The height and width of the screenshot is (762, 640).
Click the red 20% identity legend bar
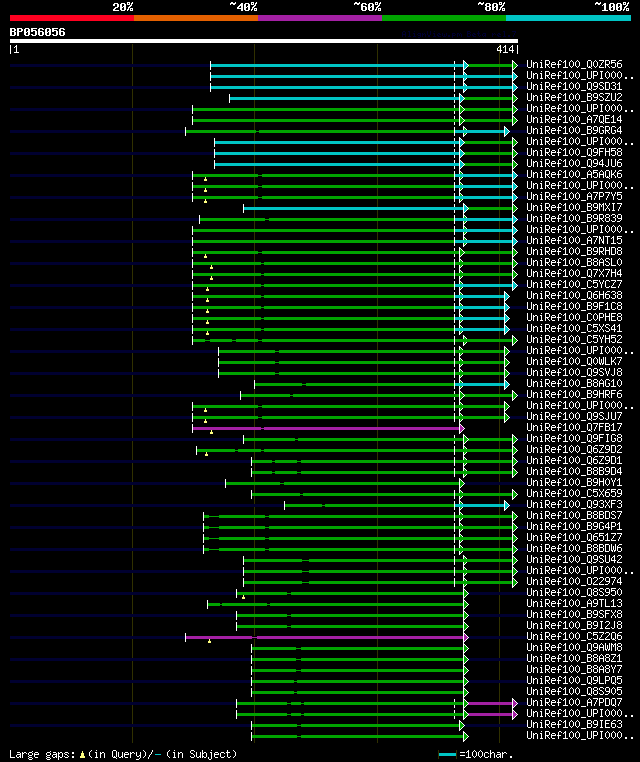click(72, 18)
